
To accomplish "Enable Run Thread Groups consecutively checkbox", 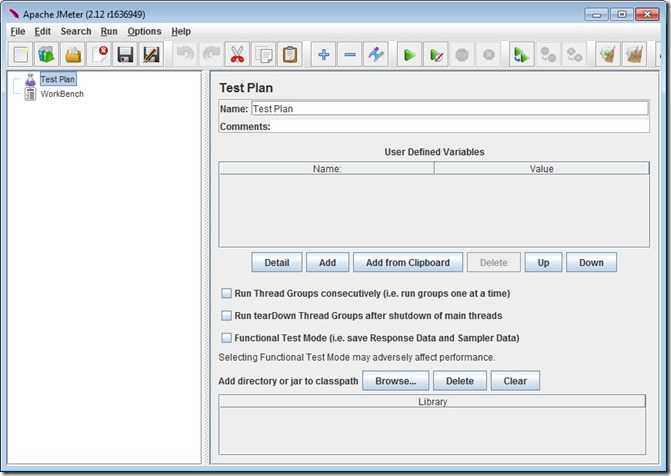I will click(226, 294).
